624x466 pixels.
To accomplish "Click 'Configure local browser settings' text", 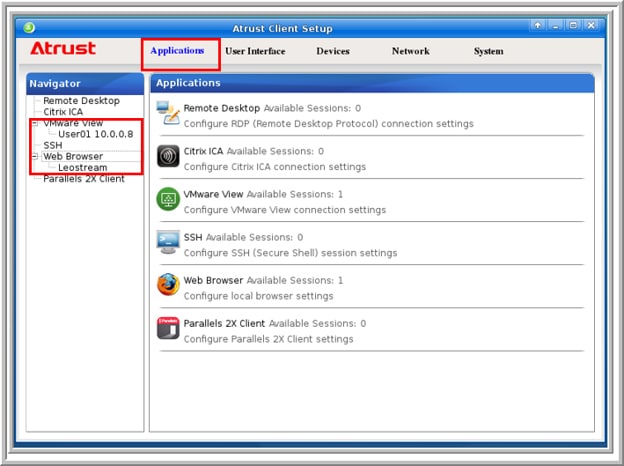I will (x=258, y=296).
